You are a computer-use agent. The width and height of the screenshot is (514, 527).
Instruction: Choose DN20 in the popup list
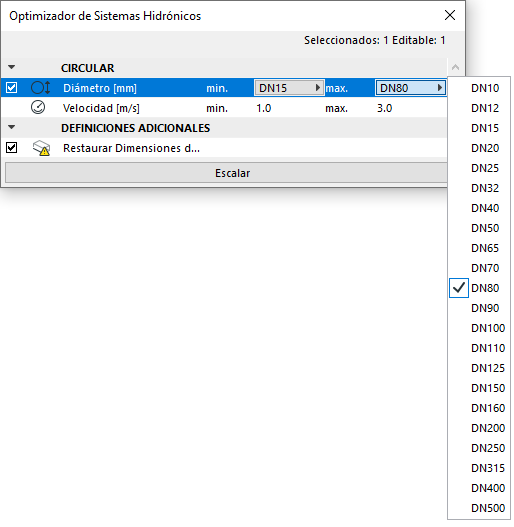[x=479, y=148]
